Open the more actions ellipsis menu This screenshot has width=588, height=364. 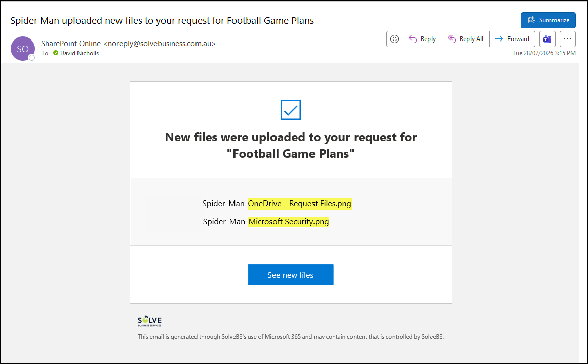[567, 39]
